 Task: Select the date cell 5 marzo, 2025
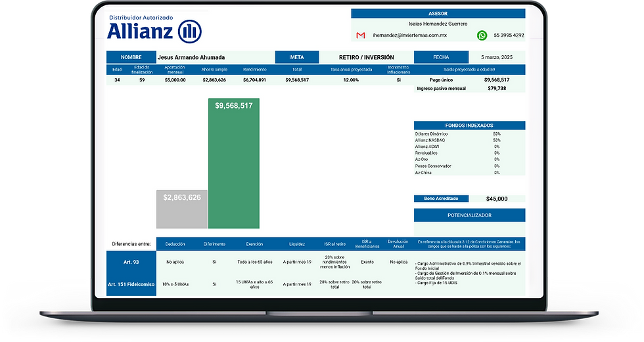pyautogui.click(x=497, y=57)
